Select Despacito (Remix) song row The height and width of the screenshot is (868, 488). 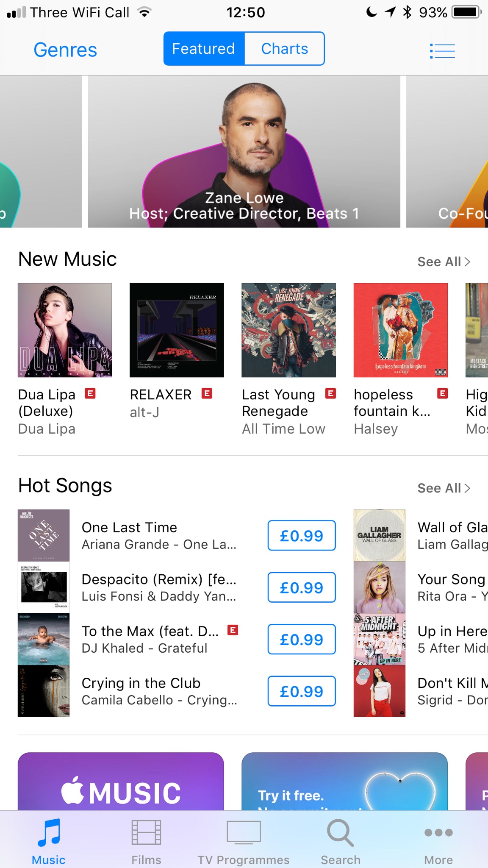click(x=177, y=587)
